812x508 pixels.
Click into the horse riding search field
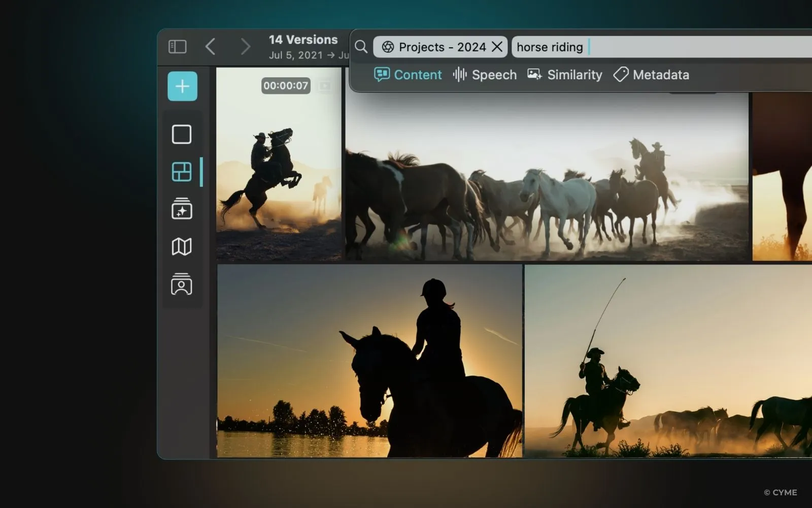point(662,47)
